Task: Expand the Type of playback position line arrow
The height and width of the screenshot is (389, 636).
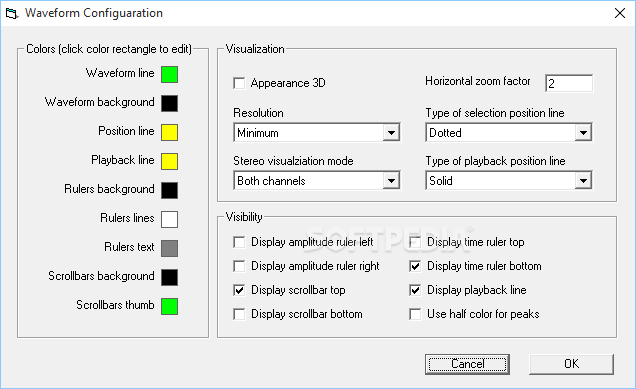Action: point(583,181)
